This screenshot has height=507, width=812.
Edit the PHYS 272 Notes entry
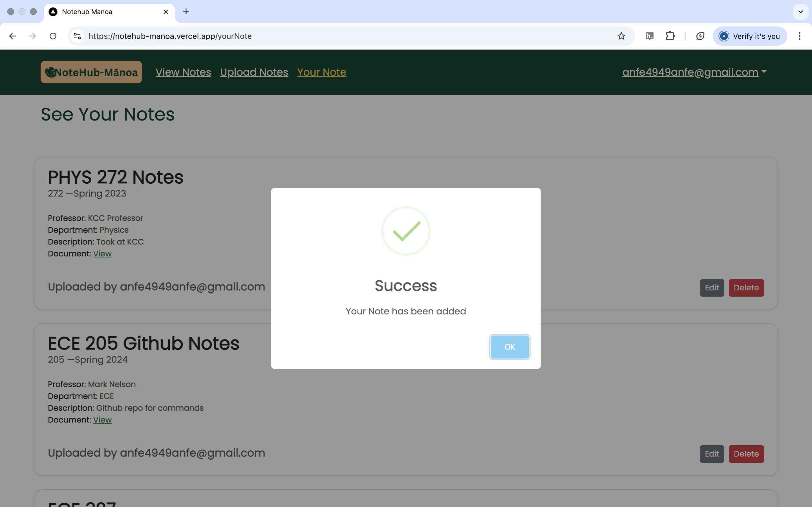point(712,288)
